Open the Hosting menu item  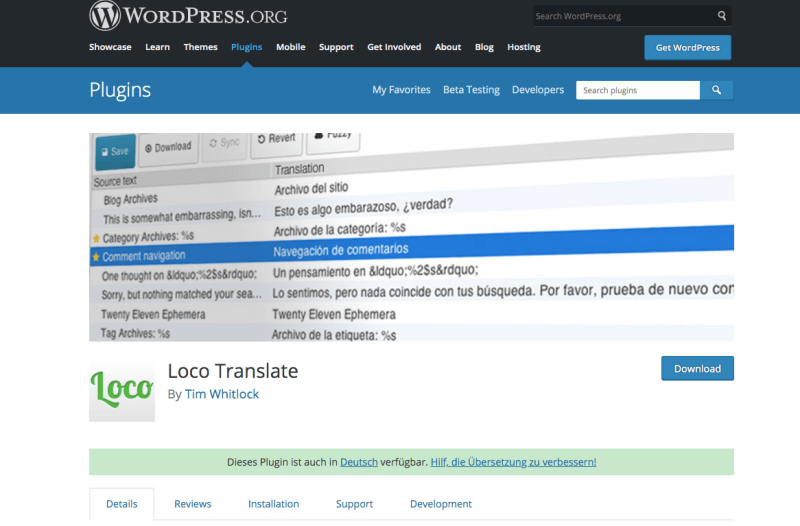[x=523, y=47]
